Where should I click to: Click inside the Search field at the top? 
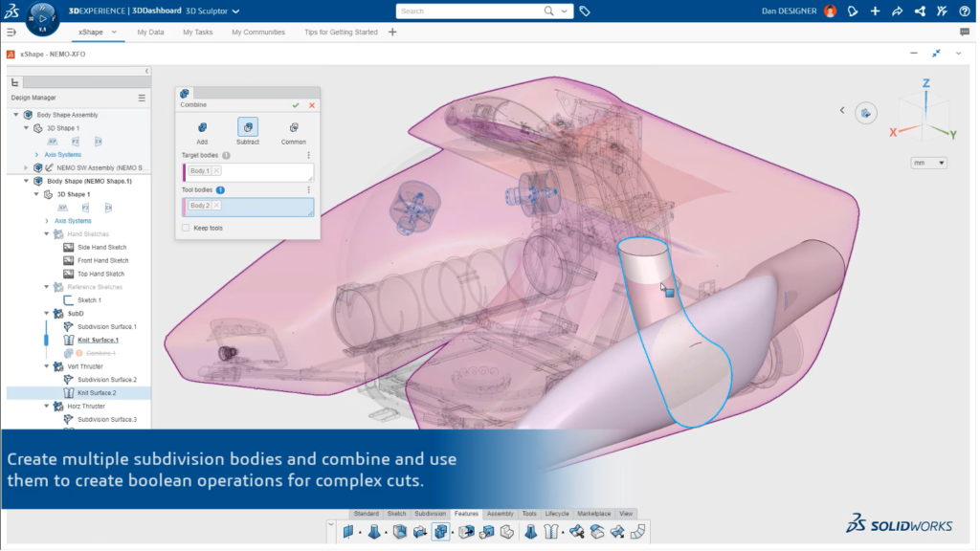pyautogui.click(x=469, y=11)
